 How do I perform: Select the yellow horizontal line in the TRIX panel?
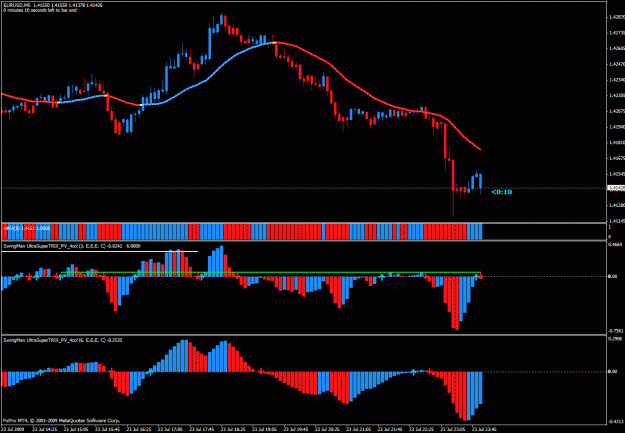tap(100, 252)
